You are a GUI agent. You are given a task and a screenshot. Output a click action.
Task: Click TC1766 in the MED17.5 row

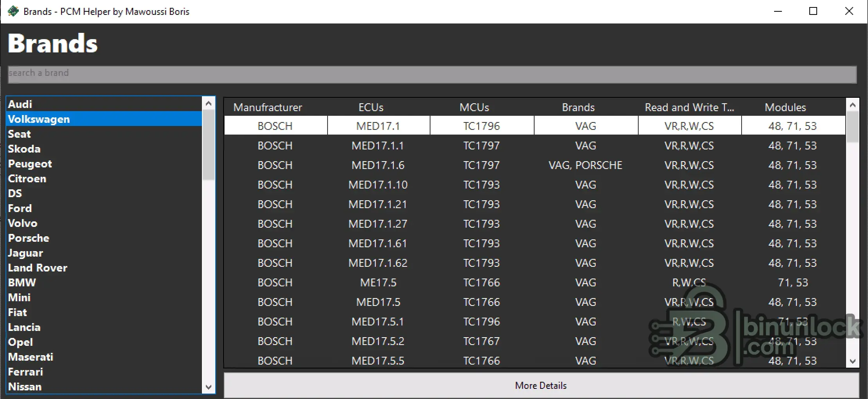pyautogui.click(x=482, y=302)
